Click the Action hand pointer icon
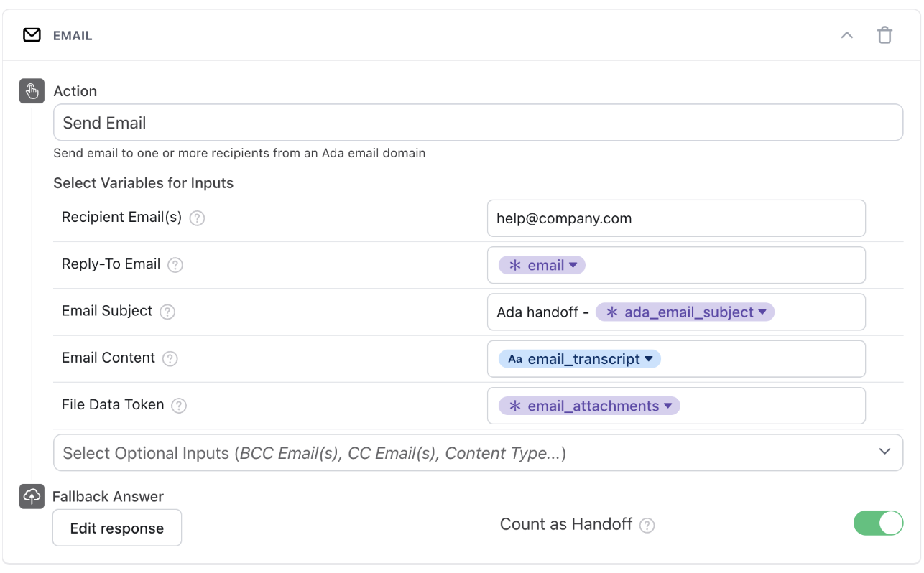This screenshot has width=924, height=573. (x=32, y=91)
